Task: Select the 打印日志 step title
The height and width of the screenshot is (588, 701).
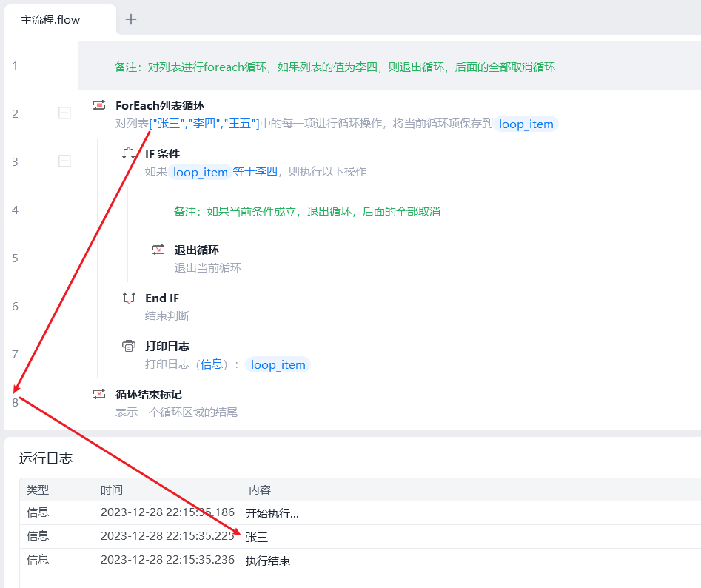Action: (x=167, y=347)
